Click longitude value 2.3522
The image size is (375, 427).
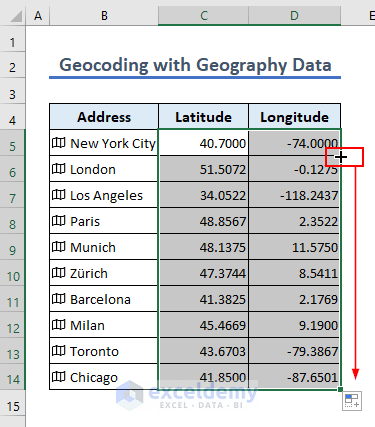tap(319, 221)
